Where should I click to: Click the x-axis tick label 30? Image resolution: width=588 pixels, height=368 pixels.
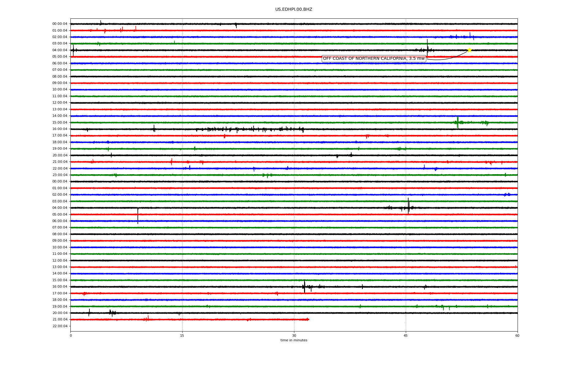pos(294,335)
